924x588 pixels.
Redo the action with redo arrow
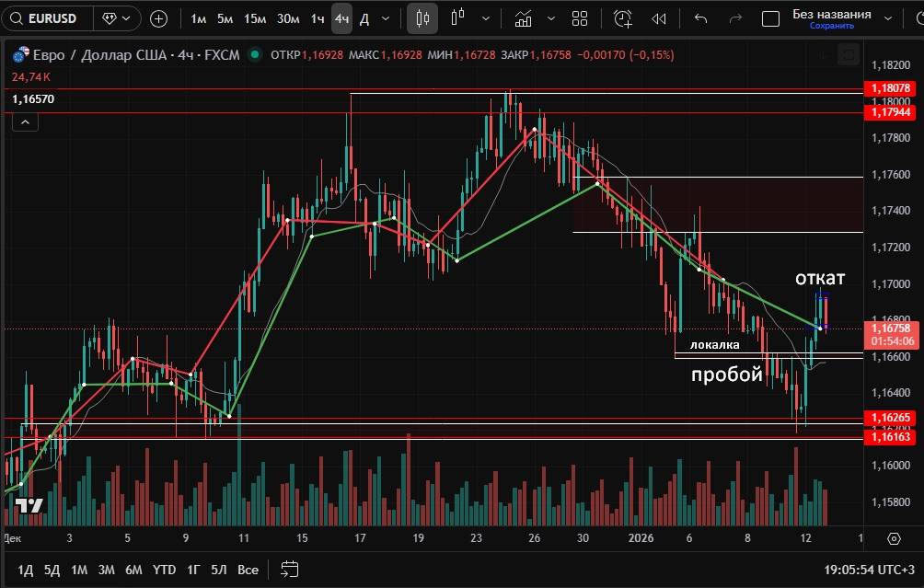pyautogui.click(x=734, y=18)
